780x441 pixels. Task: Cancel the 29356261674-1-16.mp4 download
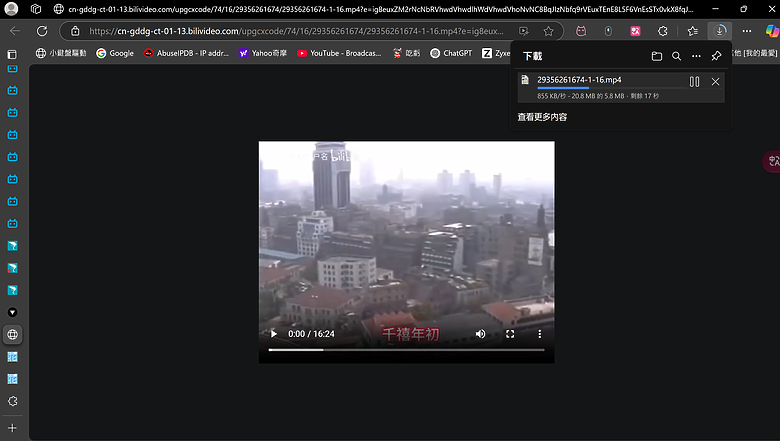(715, 82)
